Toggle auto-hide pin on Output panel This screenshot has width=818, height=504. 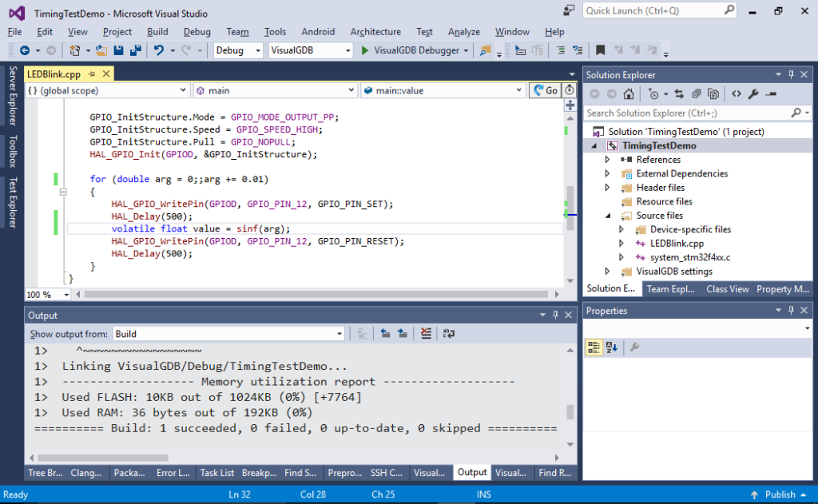556,315
